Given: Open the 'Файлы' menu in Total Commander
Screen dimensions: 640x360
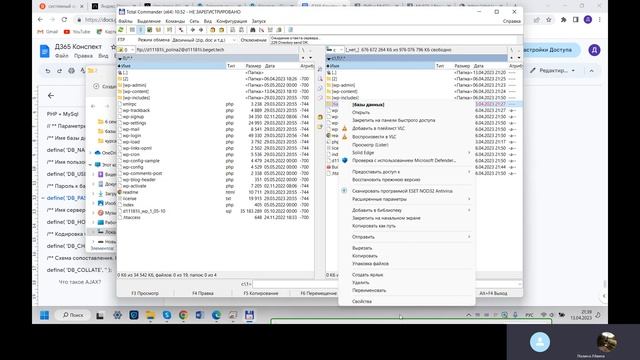Looking at the screenshot, I should tap(125, 21).
